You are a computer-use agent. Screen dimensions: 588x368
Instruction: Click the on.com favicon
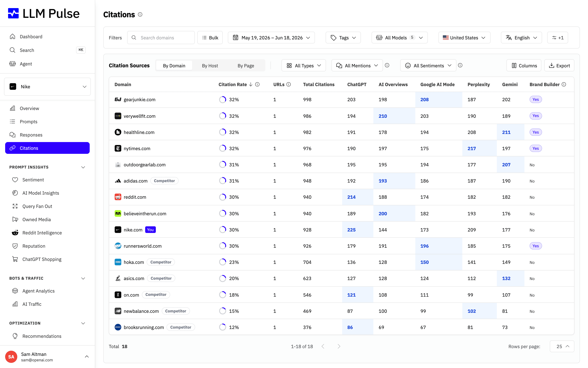tap(118, 295)
